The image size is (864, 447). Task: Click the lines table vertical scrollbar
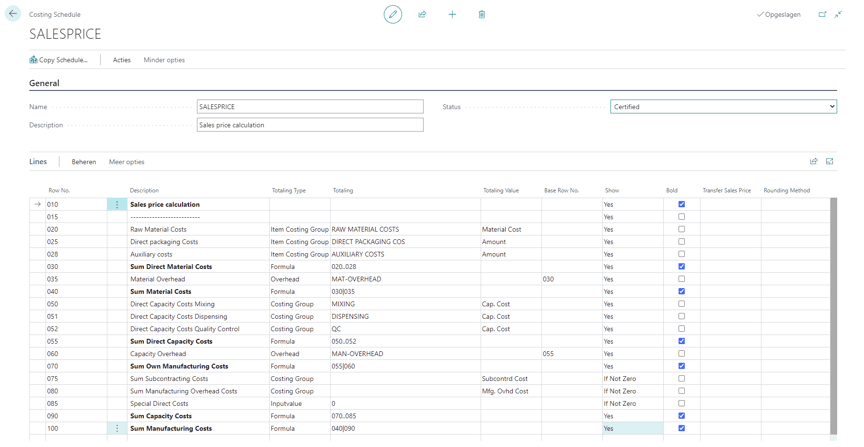(833, 316)
